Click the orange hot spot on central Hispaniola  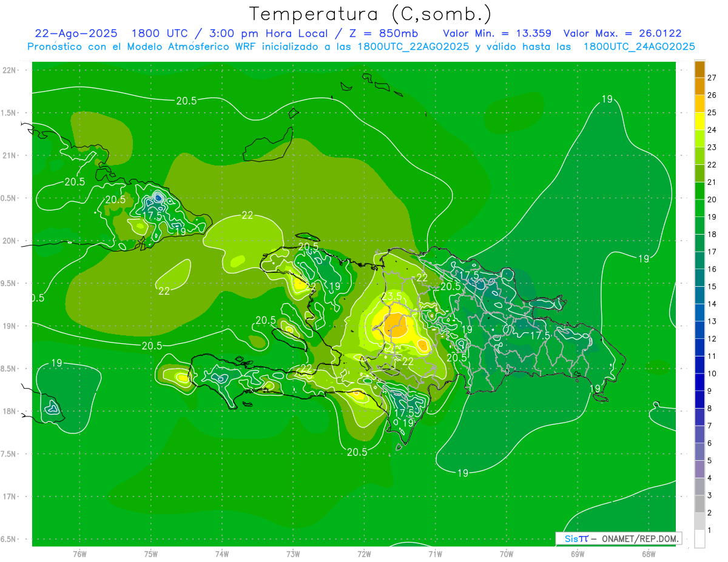(396, 325)
